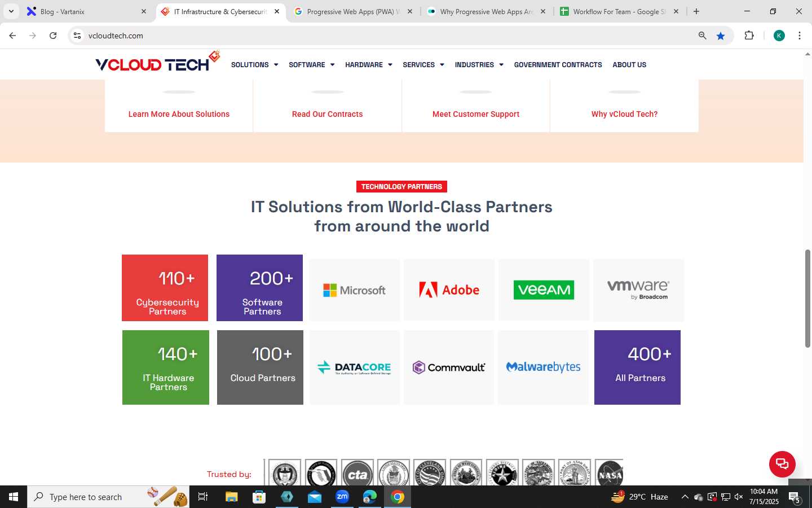Click Read Our Contracts link
812x508 pixels.
click(x=327, y=114)
